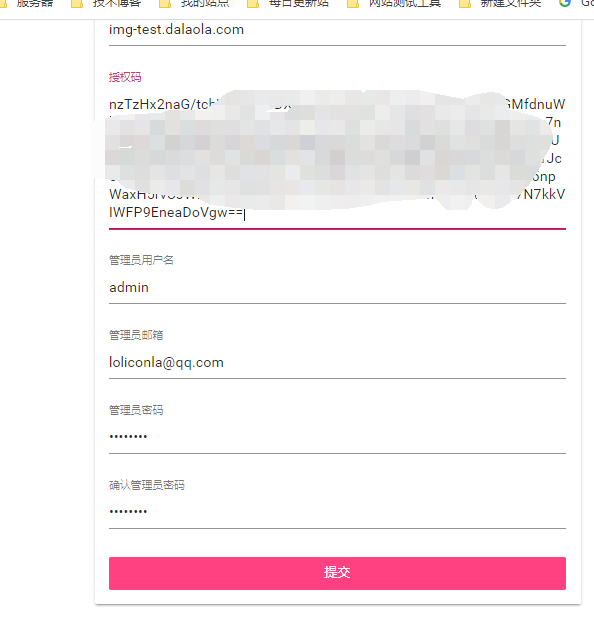Open the 我的站点 bookmark folder icon
The image size is (594, 626).
point(164,4)
